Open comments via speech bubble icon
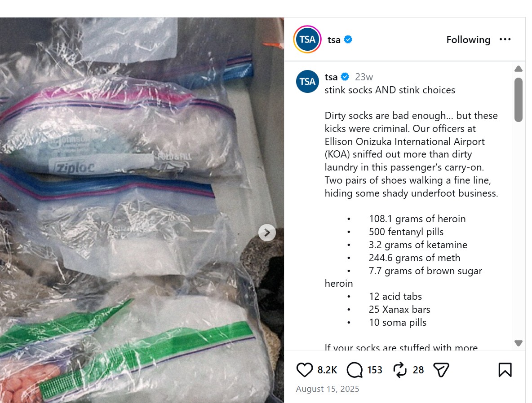532x403 pixels. click(x=355, y=370)
